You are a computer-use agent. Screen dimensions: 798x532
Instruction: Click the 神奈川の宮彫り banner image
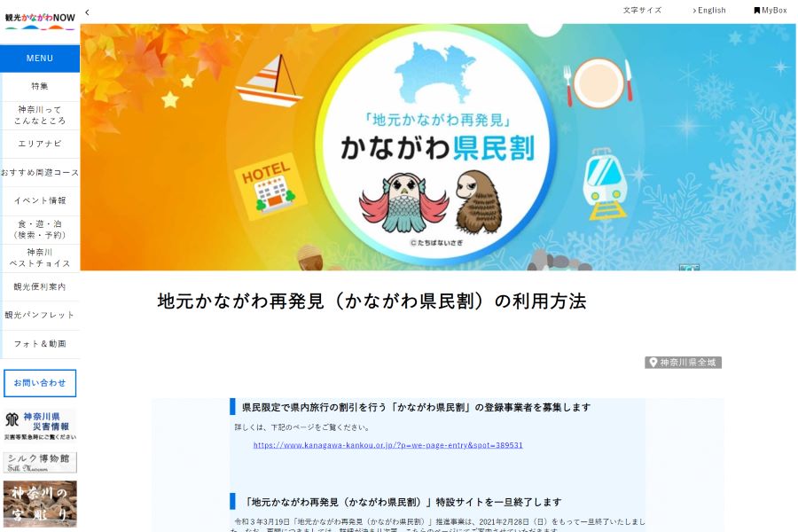(x=40, y=504)
